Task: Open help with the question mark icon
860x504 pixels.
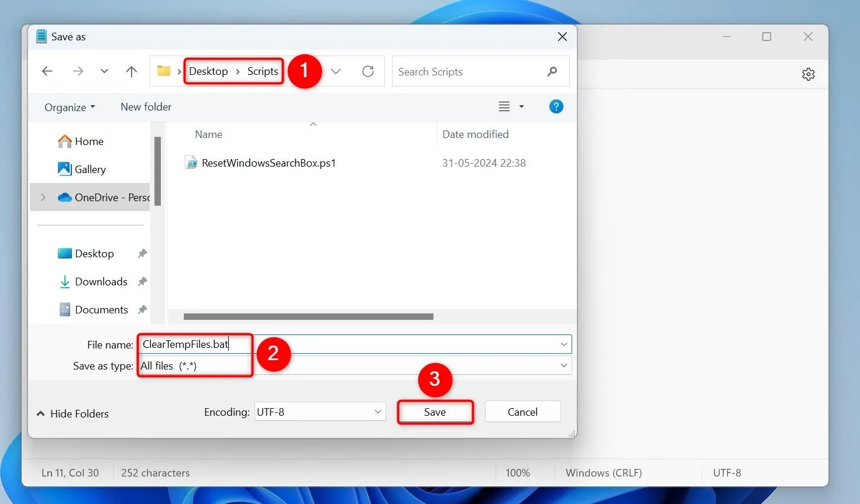Action: point(556,106)
